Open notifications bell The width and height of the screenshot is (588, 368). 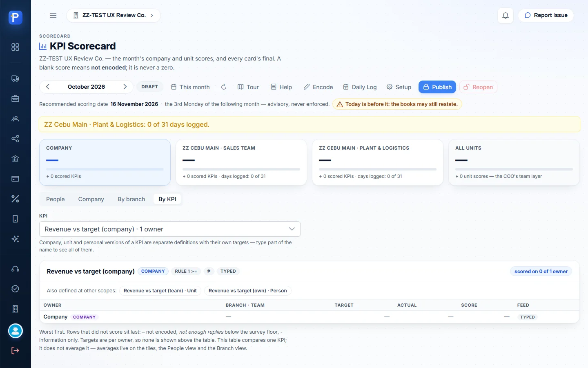click(x=506, y=16)
